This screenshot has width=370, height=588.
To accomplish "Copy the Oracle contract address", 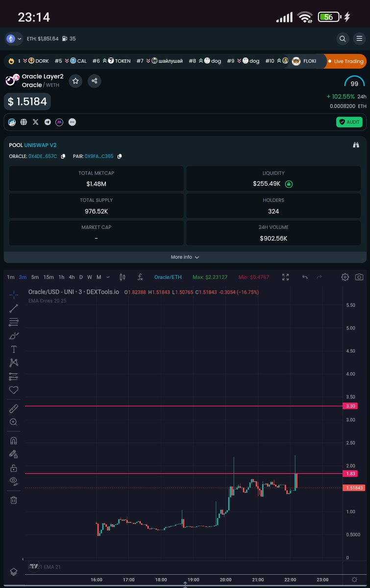I will click(x=63, y=156).
